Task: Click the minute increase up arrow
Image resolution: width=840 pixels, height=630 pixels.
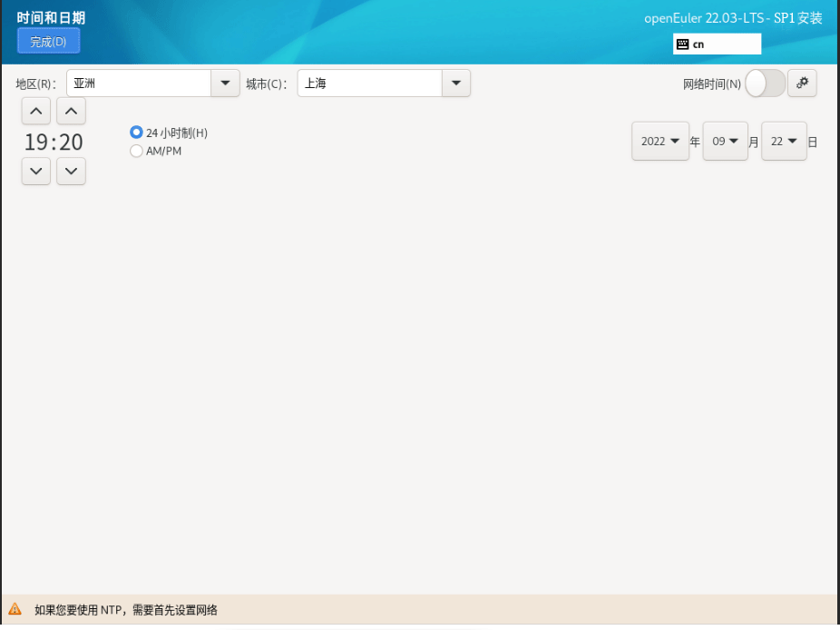Action: point(71,112)
